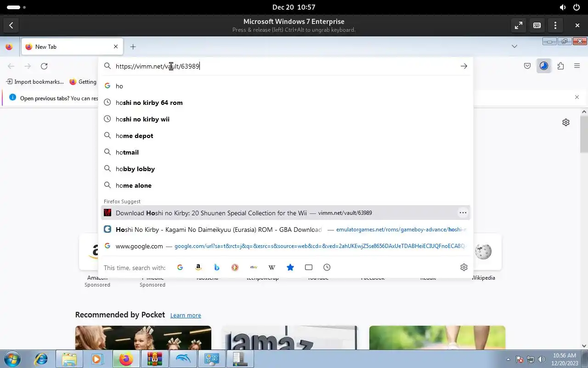Search with eBay one-off engine icon

click(x=254, y=267)
